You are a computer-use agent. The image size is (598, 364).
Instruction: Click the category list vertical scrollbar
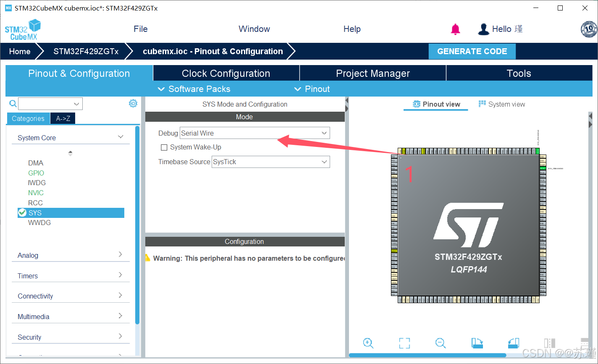[x=137, y=225]
